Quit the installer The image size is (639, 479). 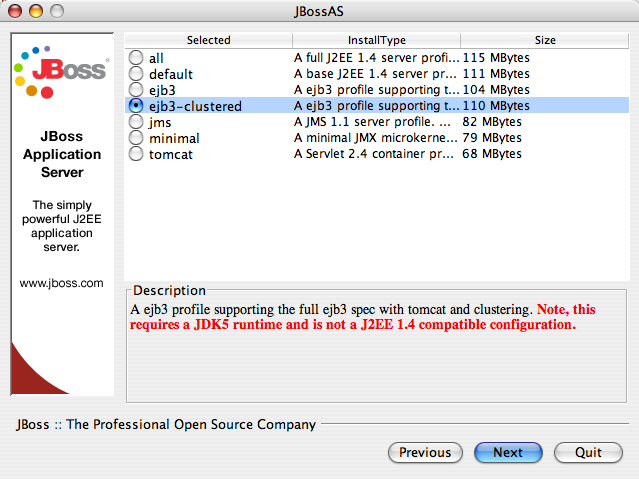pos(588,453)
